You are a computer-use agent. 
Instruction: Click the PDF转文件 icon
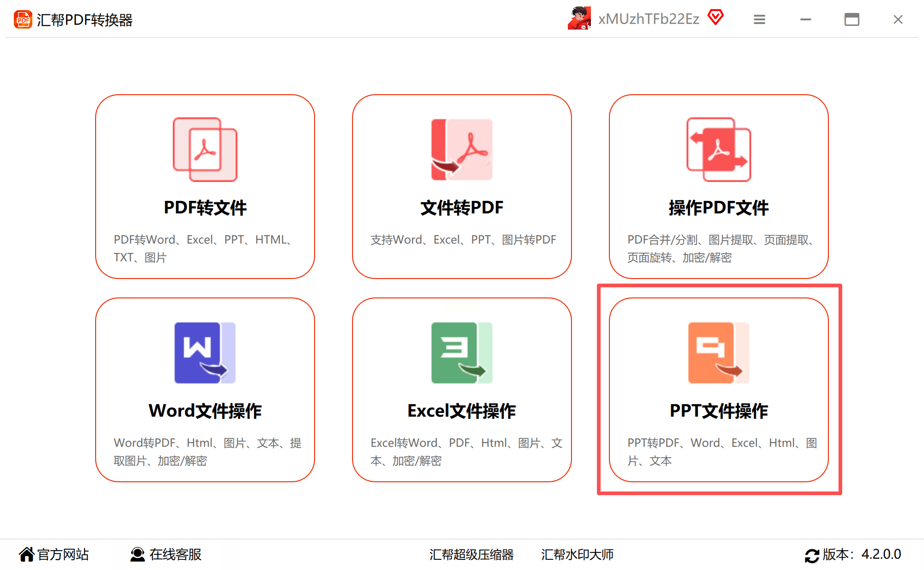coord(205,149)
